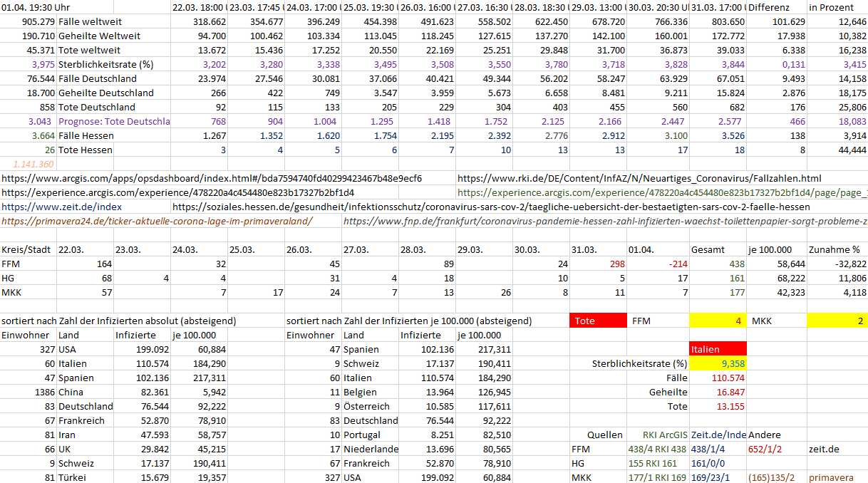Select the 'Zeit.de/Inde' source header
This screenshot has width=868, height=483.
(719, 435)
